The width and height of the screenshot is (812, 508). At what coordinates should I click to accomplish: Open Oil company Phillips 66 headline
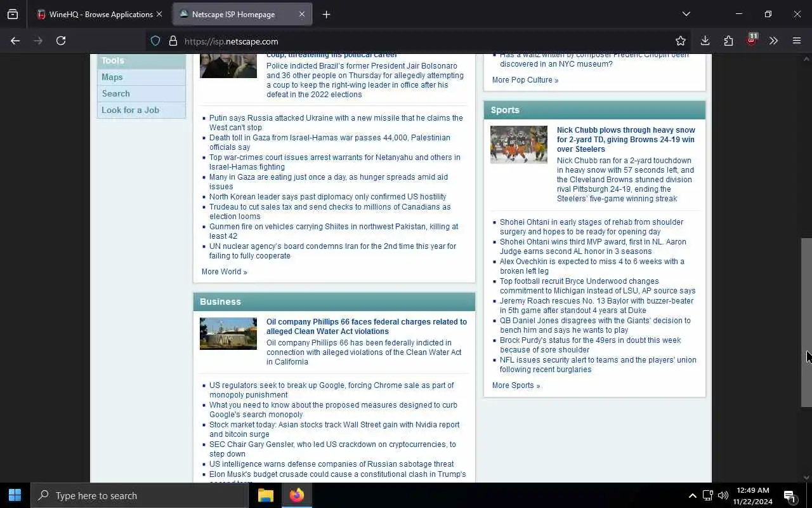[x=367, y=326]
